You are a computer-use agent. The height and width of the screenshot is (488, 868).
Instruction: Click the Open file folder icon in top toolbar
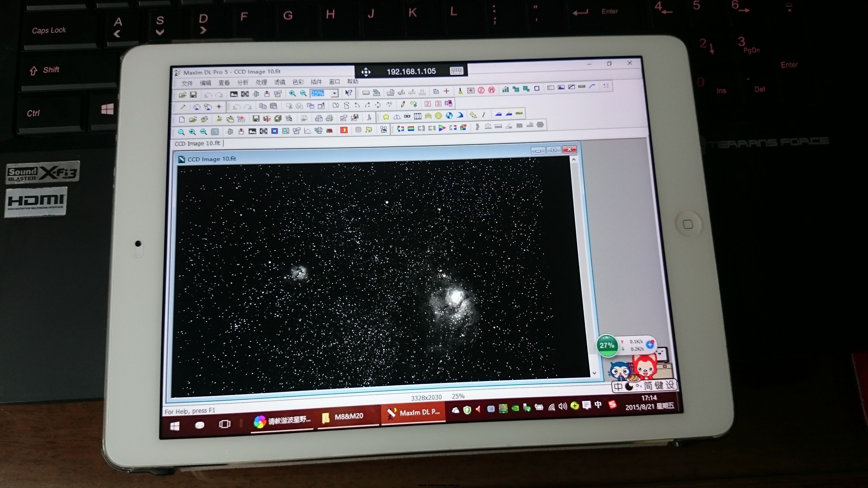tap(182, 95)
